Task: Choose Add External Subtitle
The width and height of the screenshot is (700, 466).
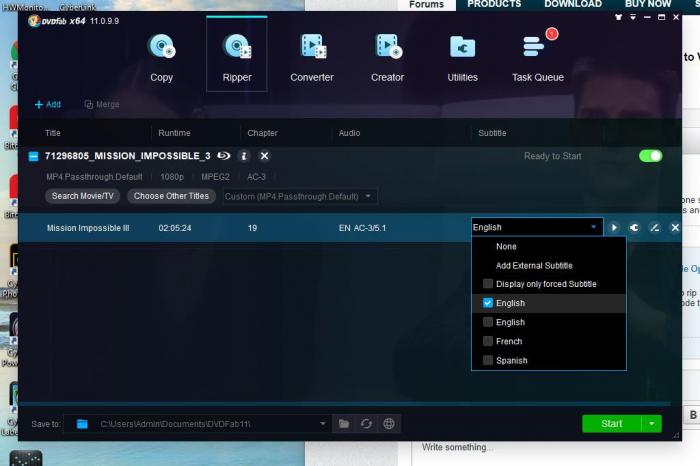Action: 534,266
